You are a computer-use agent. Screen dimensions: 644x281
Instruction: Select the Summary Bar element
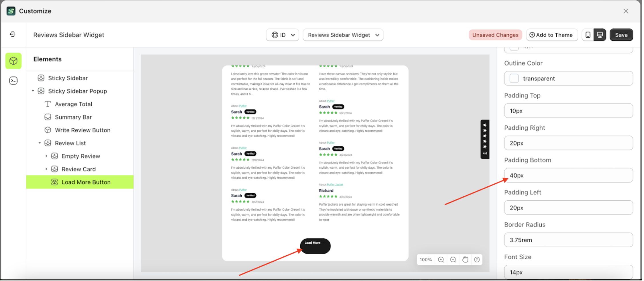(73, 117)
